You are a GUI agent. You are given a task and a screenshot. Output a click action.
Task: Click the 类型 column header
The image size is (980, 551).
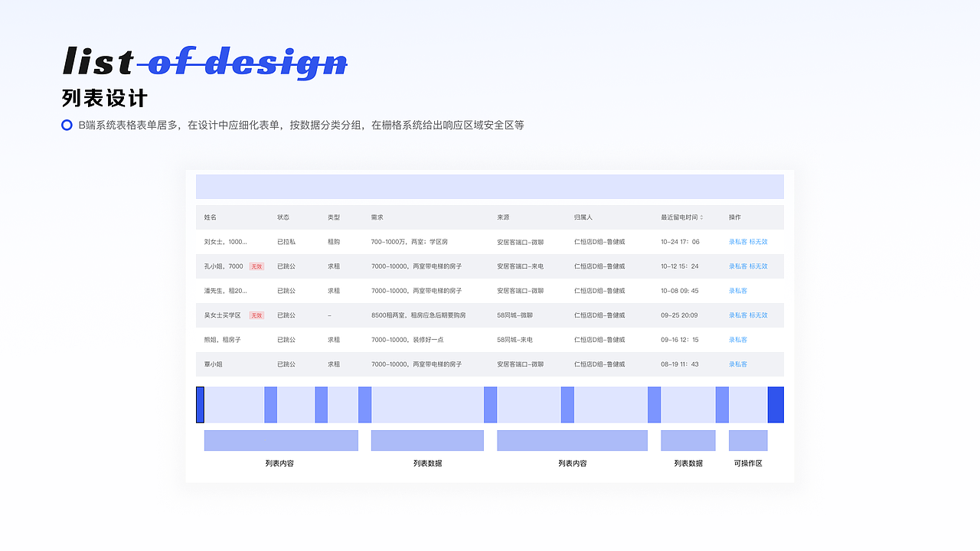click(334, 217)
